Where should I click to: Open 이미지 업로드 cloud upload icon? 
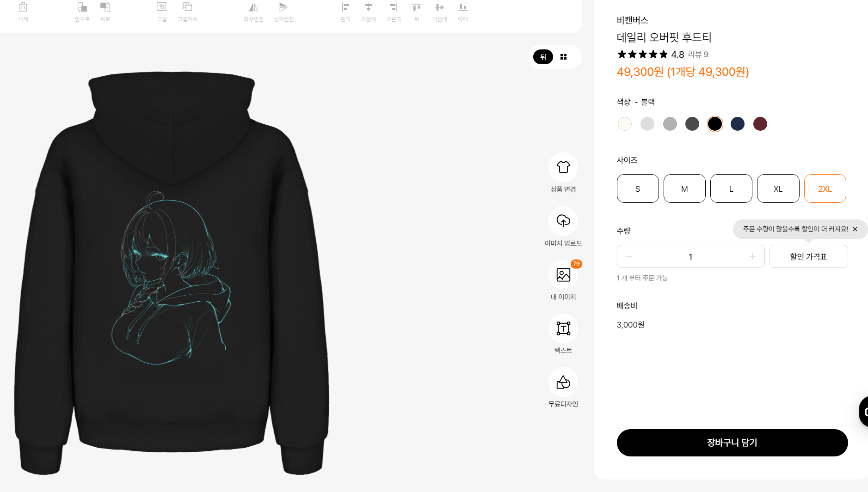(x=563, y=221)
